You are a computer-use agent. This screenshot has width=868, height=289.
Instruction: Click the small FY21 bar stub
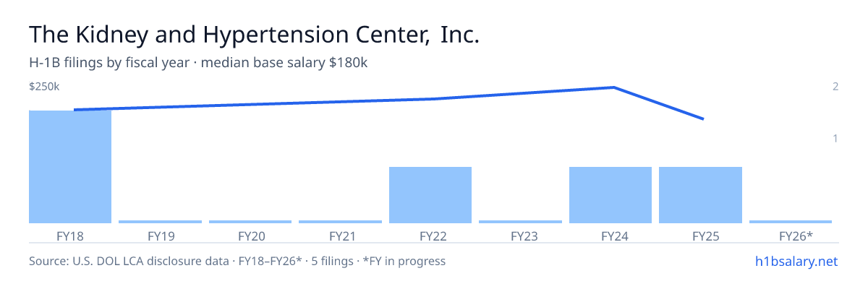[x=340, y=222]
